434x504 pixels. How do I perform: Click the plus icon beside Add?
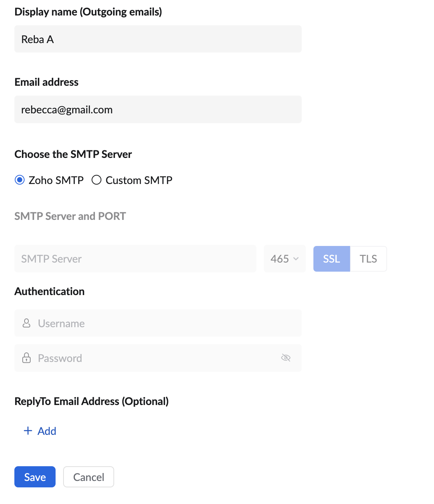28,431
